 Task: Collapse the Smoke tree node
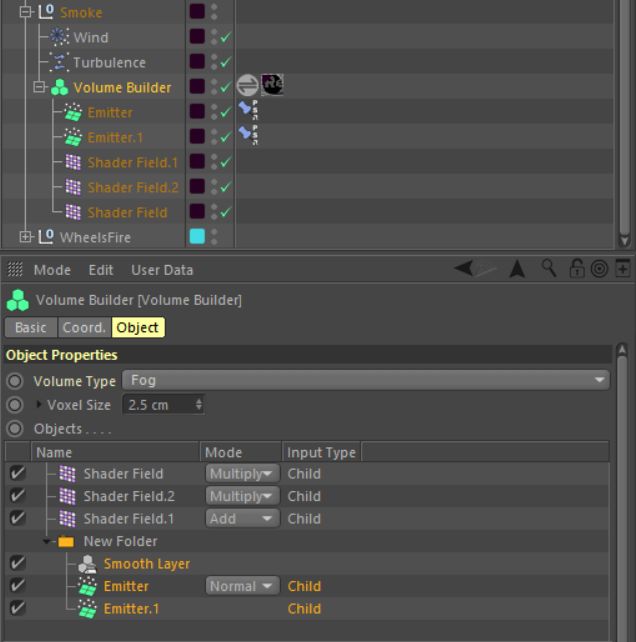click(x=25, y=12)
